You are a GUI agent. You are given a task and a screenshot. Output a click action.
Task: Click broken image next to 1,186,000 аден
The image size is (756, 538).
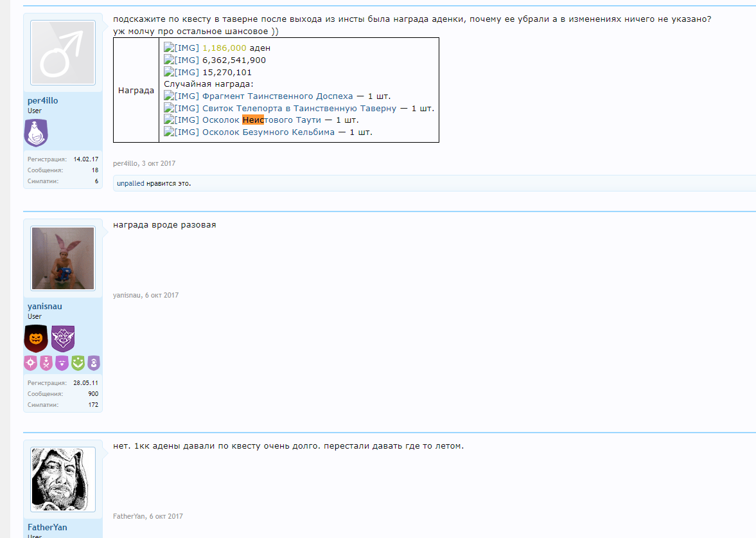coord(182,48)
